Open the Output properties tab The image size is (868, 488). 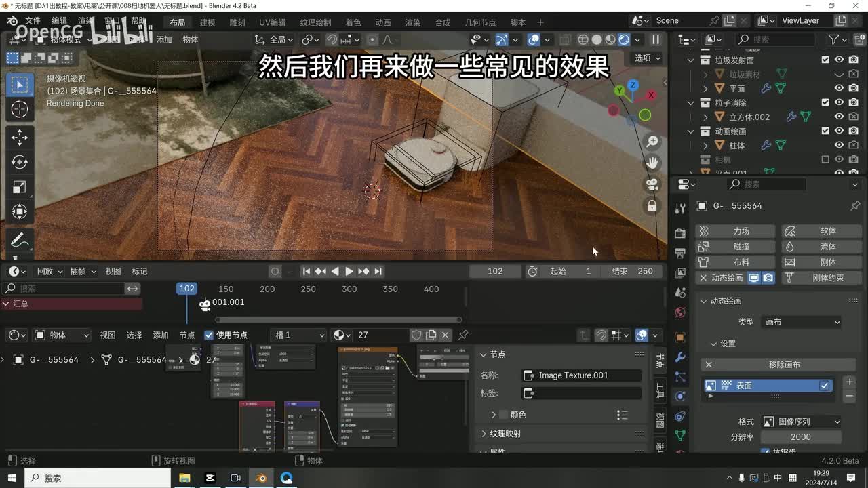(x=680, y=253)
